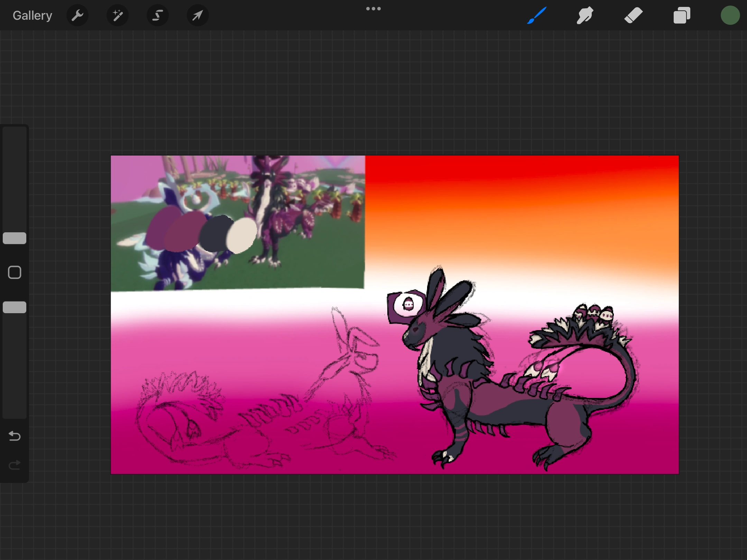Return to the Gallery

32,15
